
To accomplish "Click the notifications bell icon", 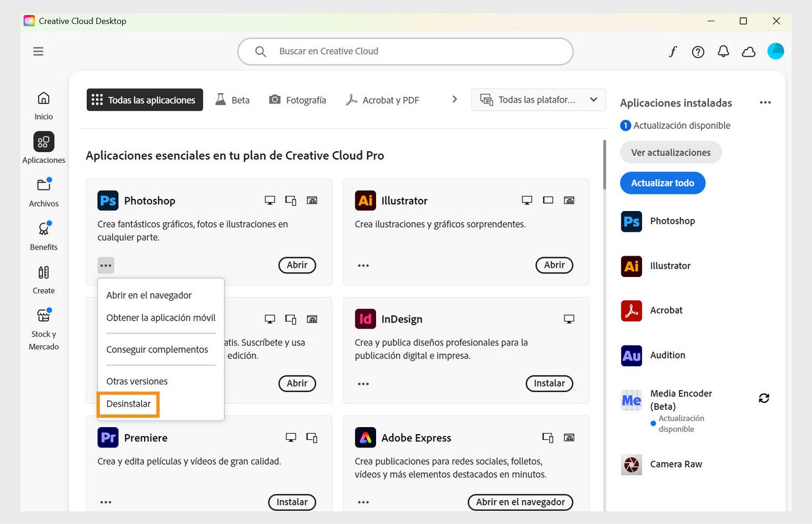I will [x=723, y=51].
